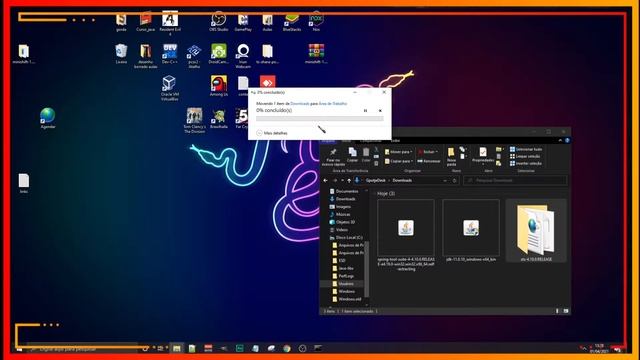The image size is (640, 360).
Task: Click the navigation pane vertical scrollbar
Action: [367, 269]
